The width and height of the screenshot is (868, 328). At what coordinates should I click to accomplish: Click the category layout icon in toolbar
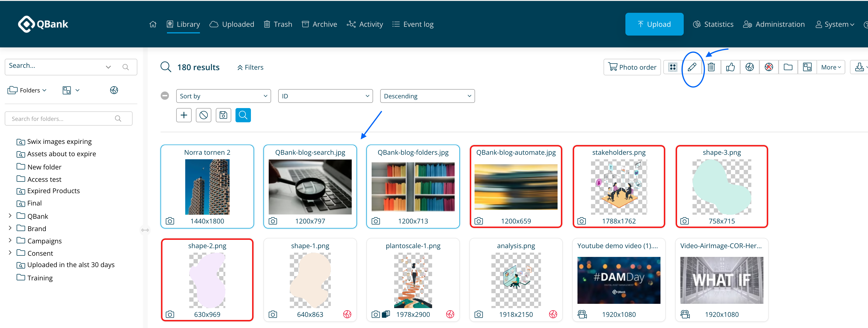(x=807, y=67)
